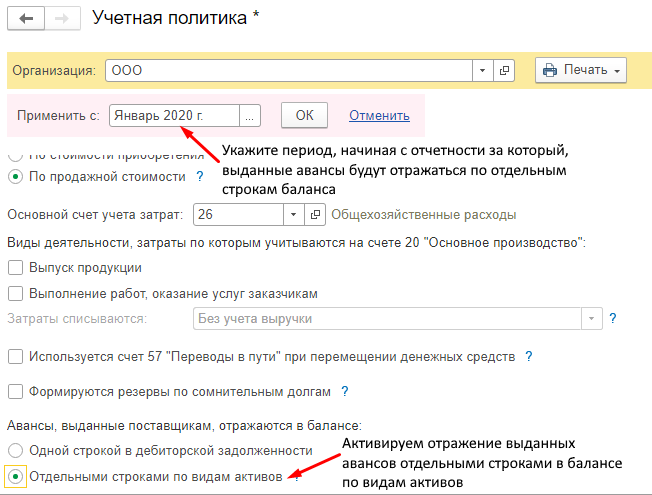Image resolution: width=652 pixels, height=495 pixels.
Task: Open help for 'По продажной стоимости'
Action: [x=200, y=176]
